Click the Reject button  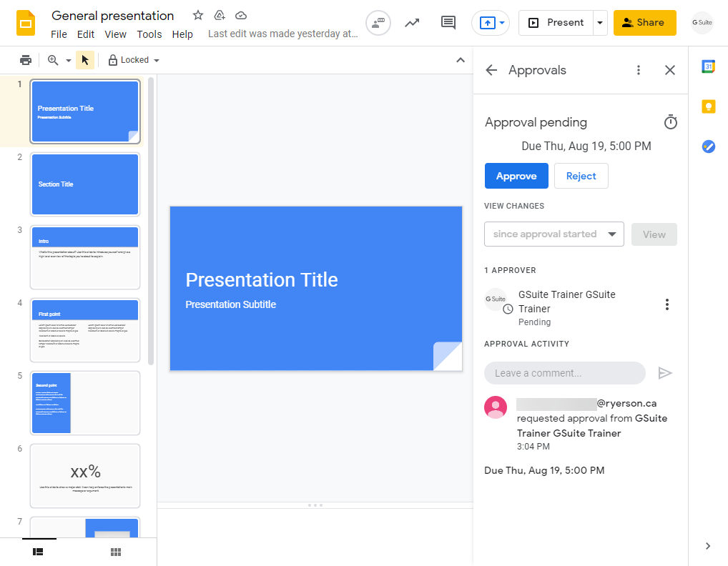click(581, 176)
